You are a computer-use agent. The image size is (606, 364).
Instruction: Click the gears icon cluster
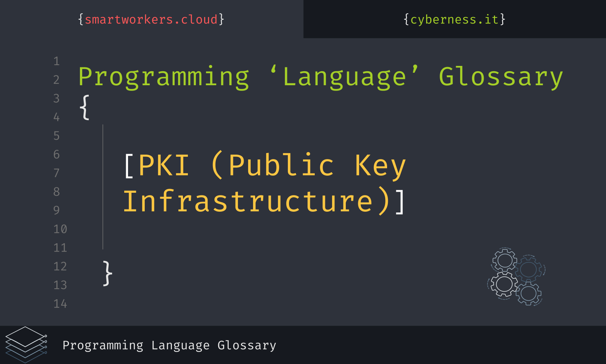click(516, 277)
